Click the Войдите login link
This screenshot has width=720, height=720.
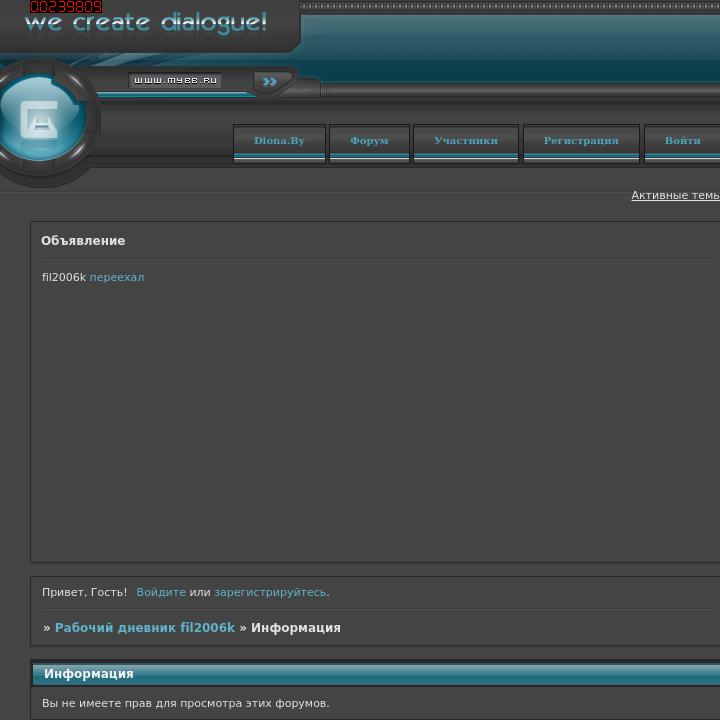point(161,592)
